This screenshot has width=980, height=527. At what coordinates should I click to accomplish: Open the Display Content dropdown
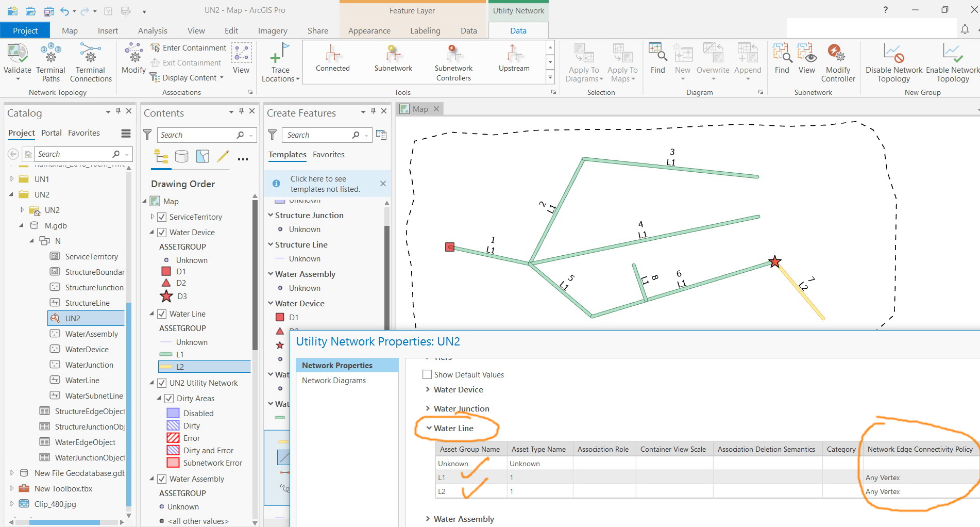188,78
